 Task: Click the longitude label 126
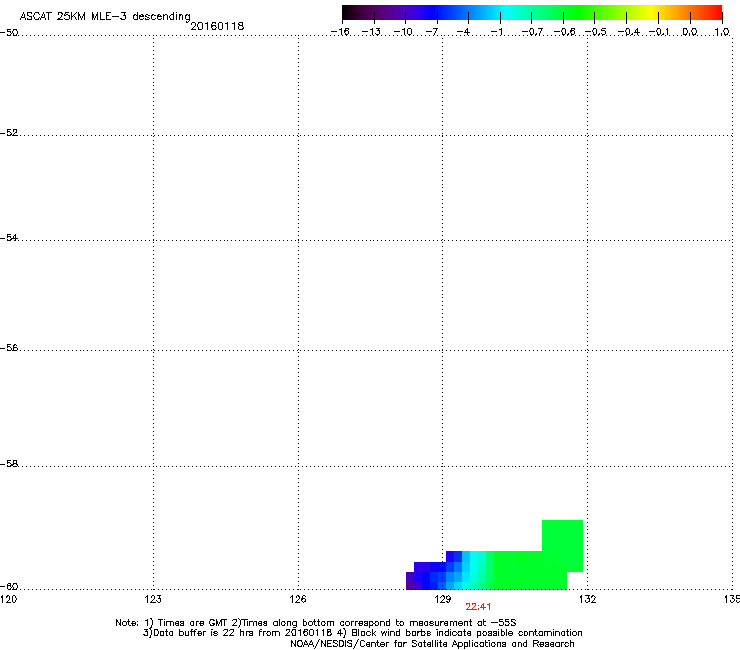[298, 599]
